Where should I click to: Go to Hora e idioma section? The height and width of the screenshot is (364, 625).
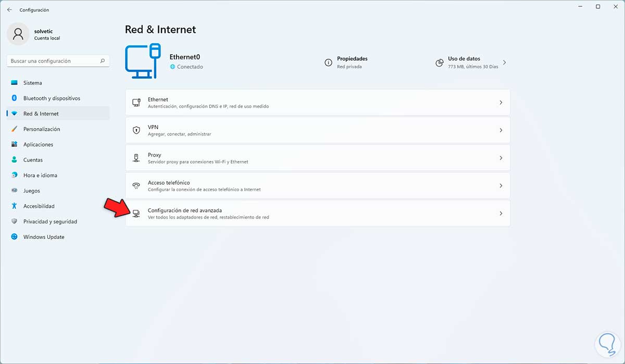(58, 175)
